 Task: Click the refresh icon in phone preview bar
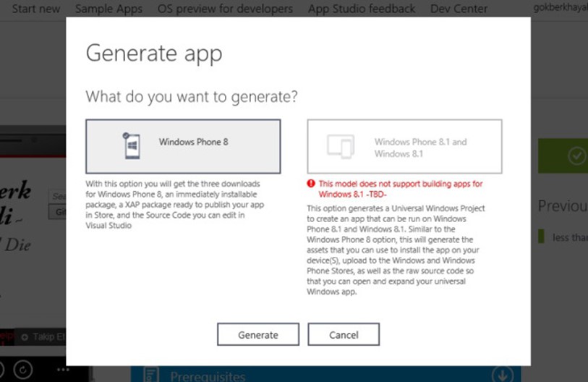coord(23,370)
